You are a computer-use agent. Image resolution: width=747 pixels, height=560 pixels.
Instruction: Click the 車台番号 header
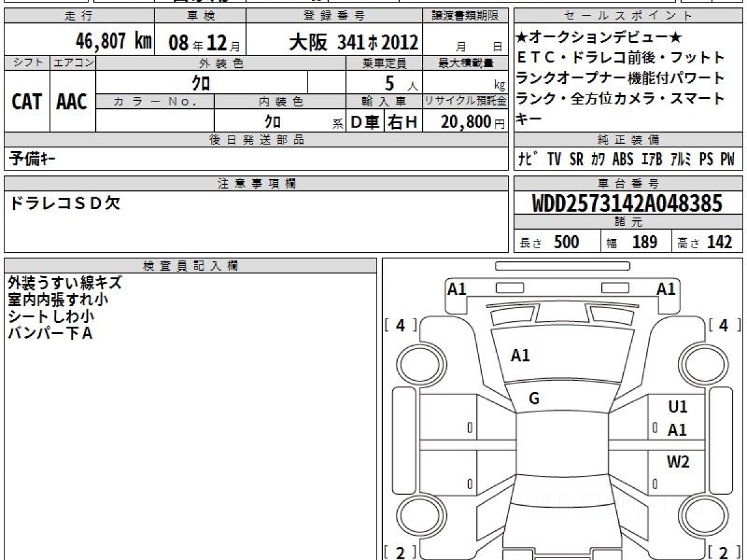pos(628,183)
